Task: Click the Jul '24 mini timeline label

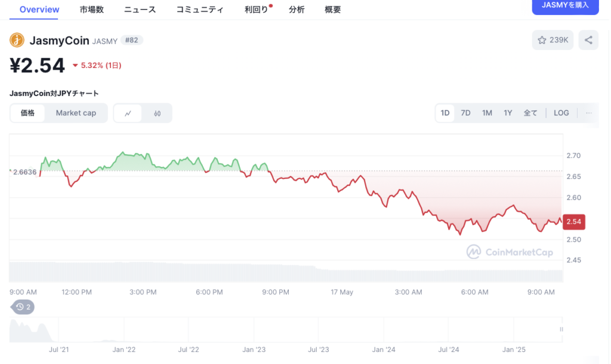Action: [449, 350]
